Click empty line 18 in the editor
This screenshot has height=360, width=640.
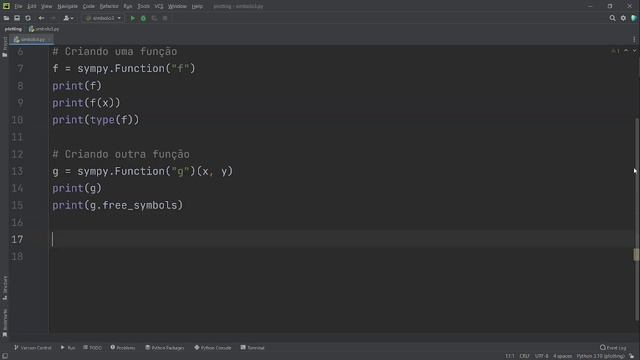pyautogui.click(x=342, y=257)
